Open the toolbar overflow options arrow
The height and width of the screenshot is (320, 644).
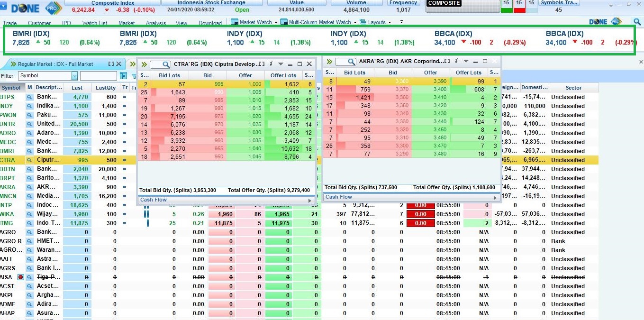401,22
